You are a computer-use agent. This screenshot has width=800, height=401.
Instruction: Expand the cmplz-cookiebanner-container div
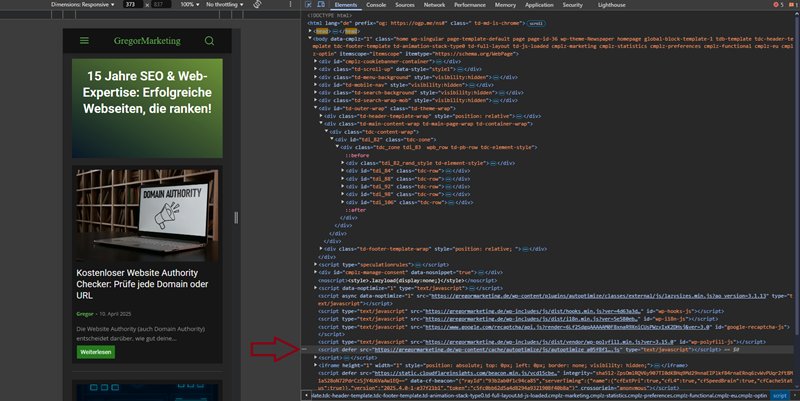point(315,61)
